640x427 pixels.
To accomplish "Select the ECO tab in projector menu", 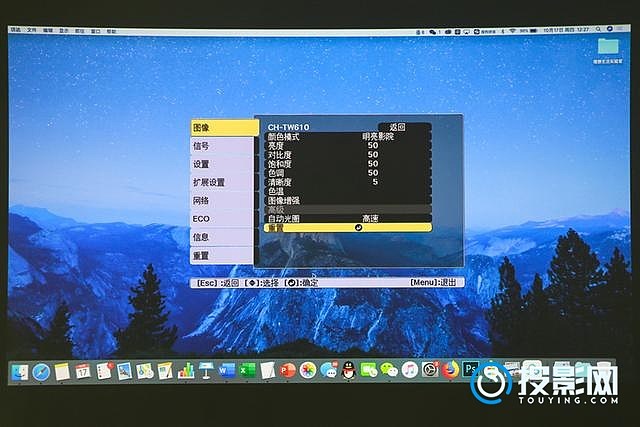I will click(222, 219).
